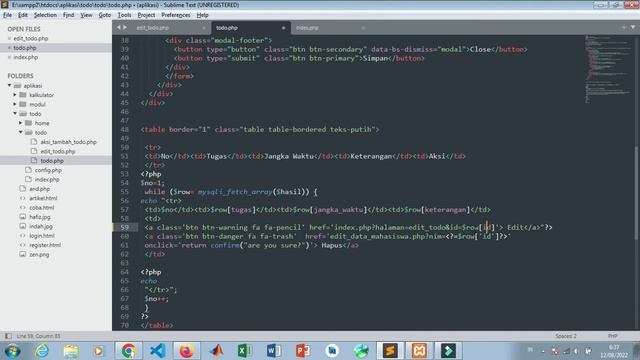Open the Selection menu

45,15
